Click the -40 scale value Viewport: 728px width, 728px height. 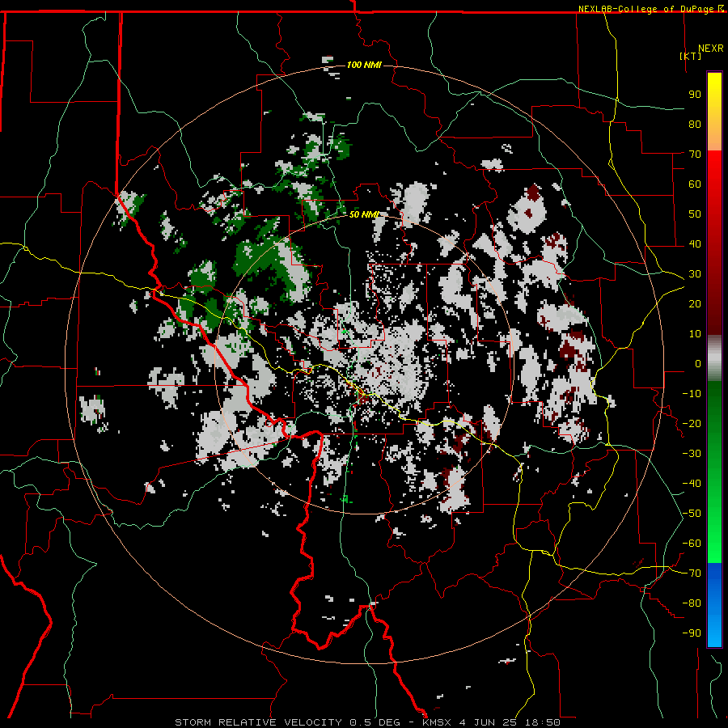pyautogui.click(x=692, y=484)
